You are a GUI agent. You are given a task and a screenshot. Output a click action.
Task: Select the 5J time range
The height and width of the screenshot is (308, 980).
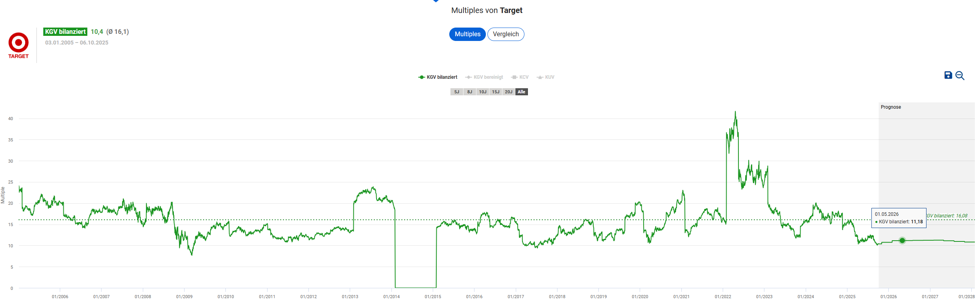(456, 92)
